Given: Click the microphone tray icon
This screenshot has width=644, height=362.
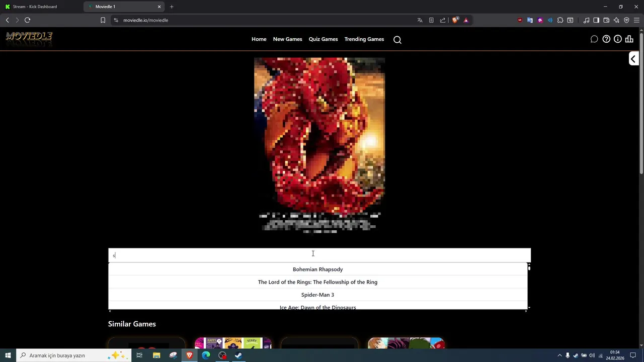Looking at the screenshot, I should 568,355.
